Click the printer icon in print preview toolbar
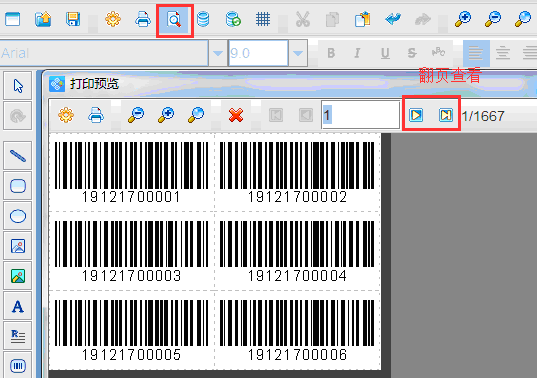537x378 pixels. pos(96,115)
